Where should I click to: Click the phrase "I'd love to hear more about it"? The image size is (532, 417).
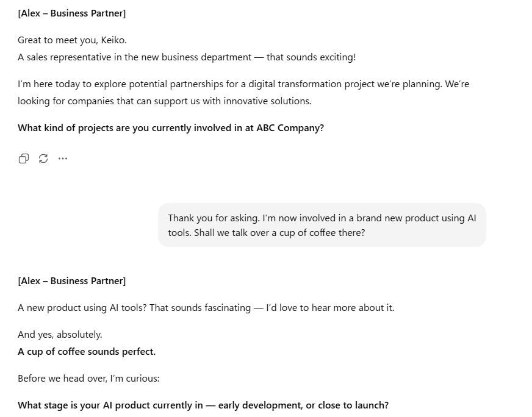tap(329, 308)
